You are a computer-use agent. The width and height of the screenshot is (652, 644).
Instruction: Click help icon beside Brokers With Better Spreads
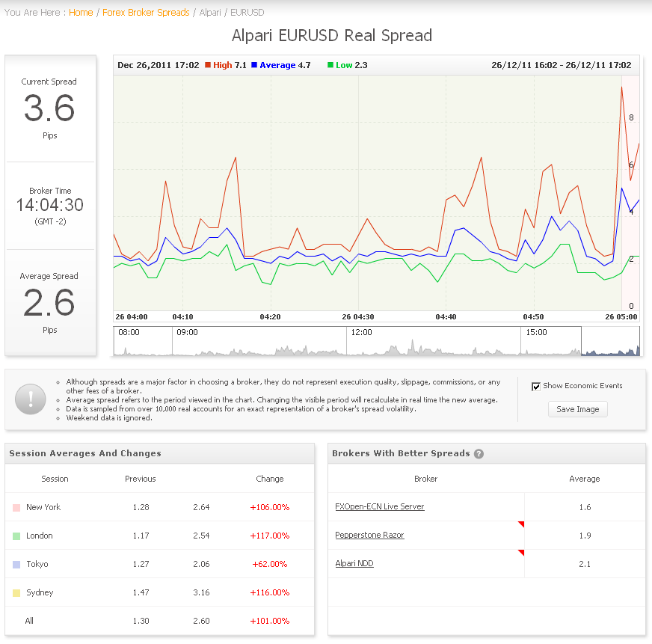(x=479, y=454)
